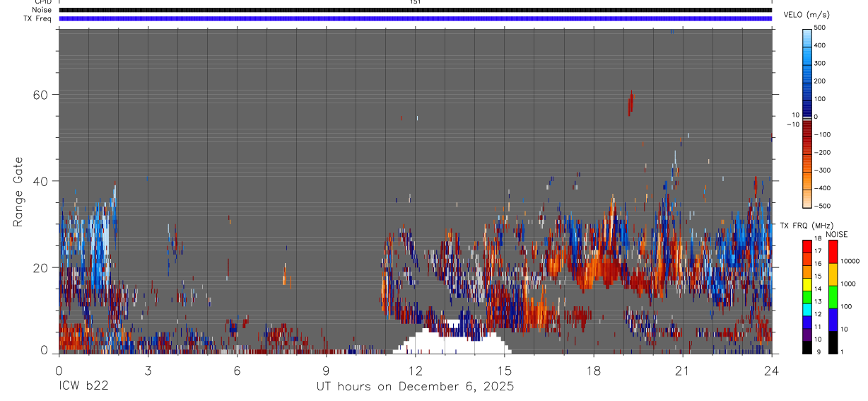
Task: Click the black Noise strip at top
Action: click(416, 10)
